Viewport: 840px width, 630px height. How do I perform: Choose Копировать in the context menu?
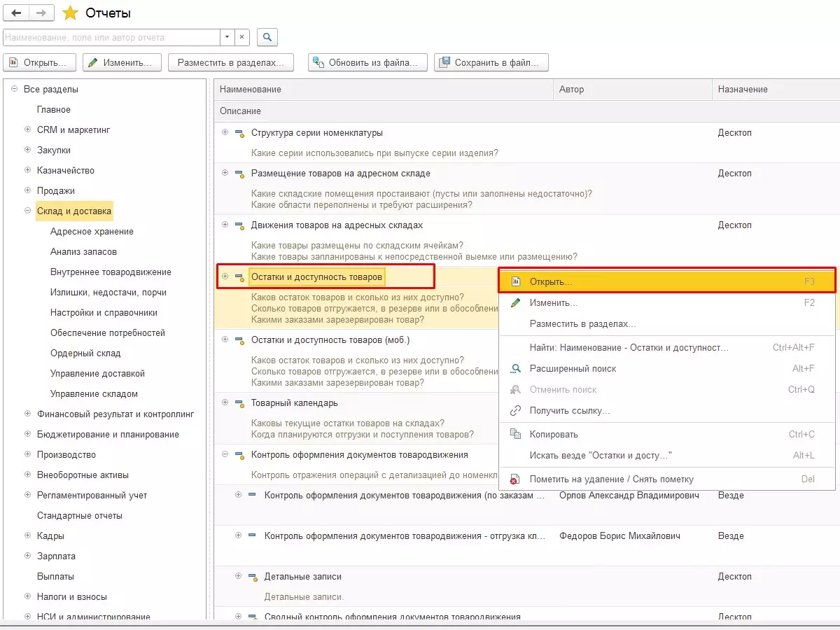tap(666, 434)
